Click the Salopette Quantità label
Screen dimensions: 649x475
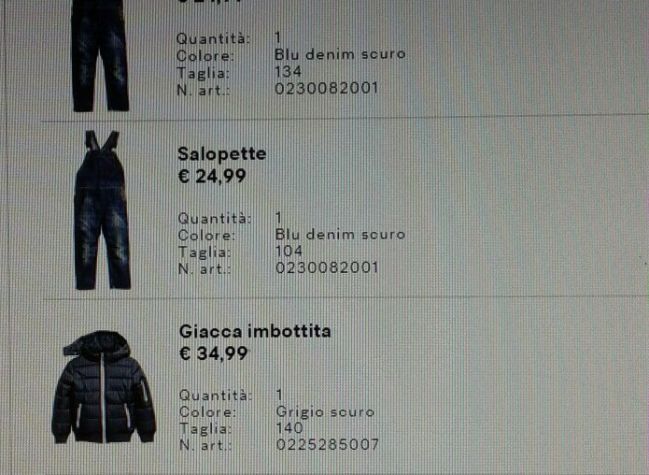click(214, 218)
